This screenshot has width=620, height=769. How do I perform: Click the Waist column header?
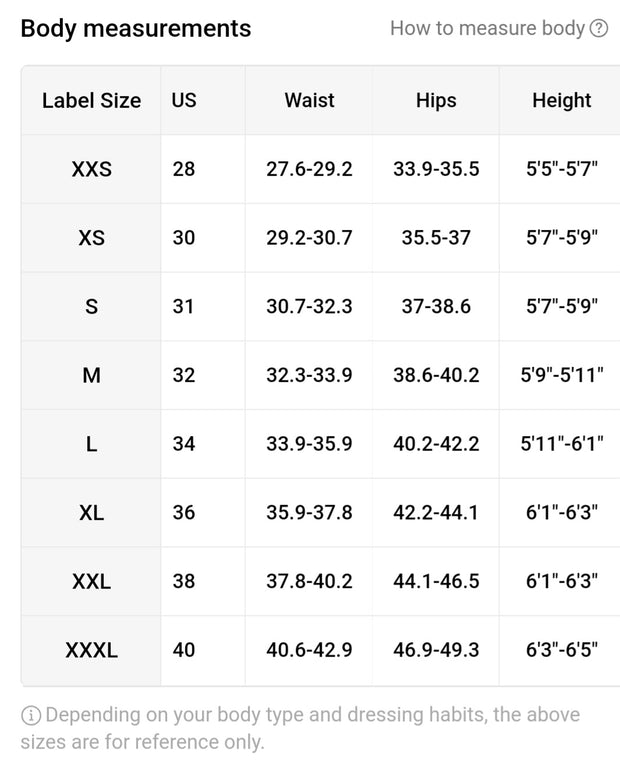pos(309,101)
